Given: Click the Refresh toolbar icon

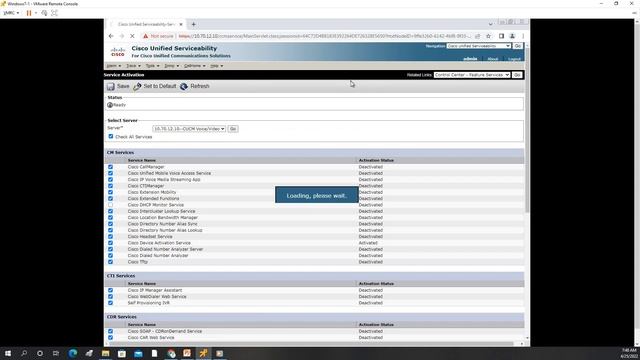Looking at the screenshot, I should tap(184, 87).
